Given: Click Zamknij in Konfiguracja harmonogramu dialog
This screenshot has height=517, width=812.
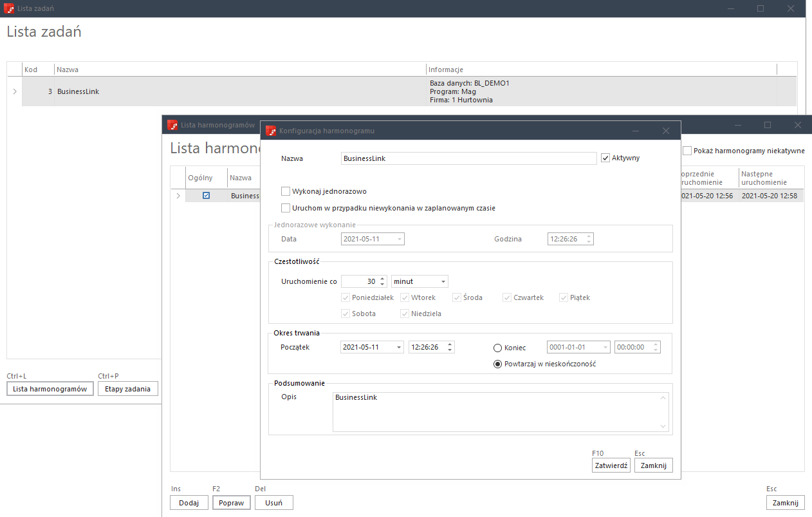Looking at the screenshot, I should [654, 465].
